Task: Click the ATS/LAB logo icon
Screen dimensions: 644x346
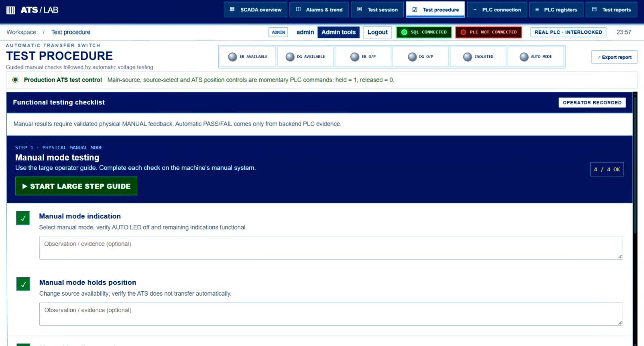Action: [11, 10]
